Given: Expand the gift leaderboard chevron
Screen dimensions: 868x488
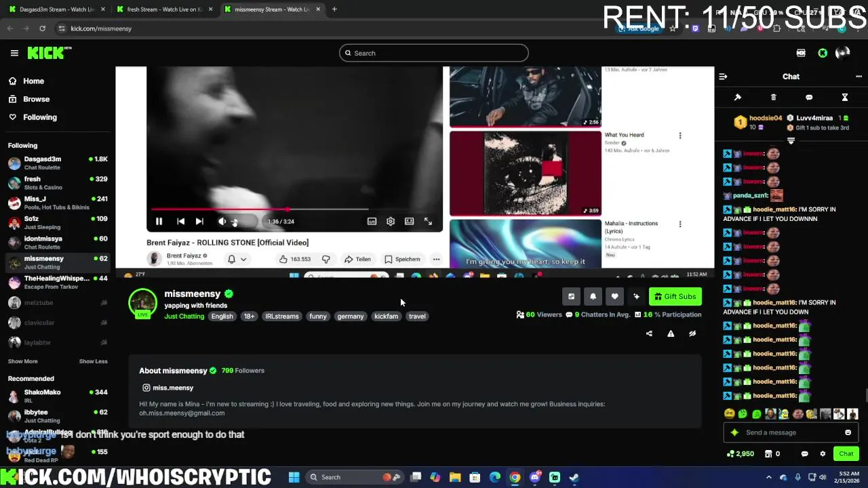Looking at the screenshot, I should [791, 140].
